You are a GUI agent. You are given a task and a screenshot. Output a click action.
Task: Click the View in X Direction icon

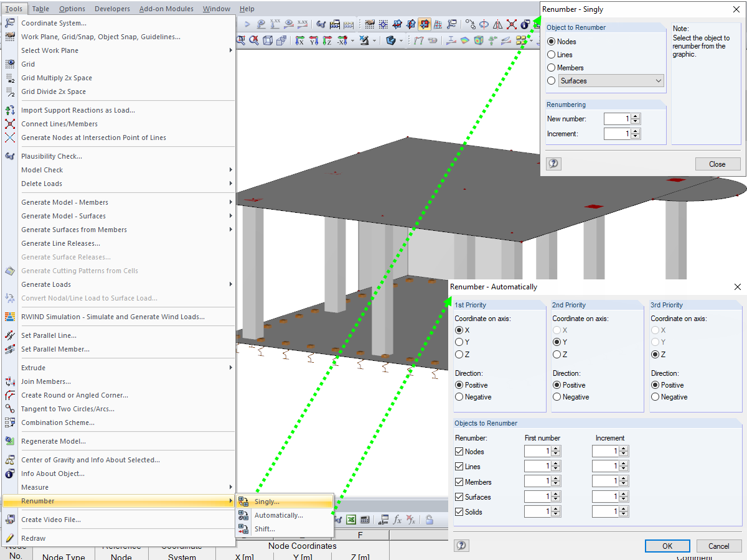tap(299, 39)
